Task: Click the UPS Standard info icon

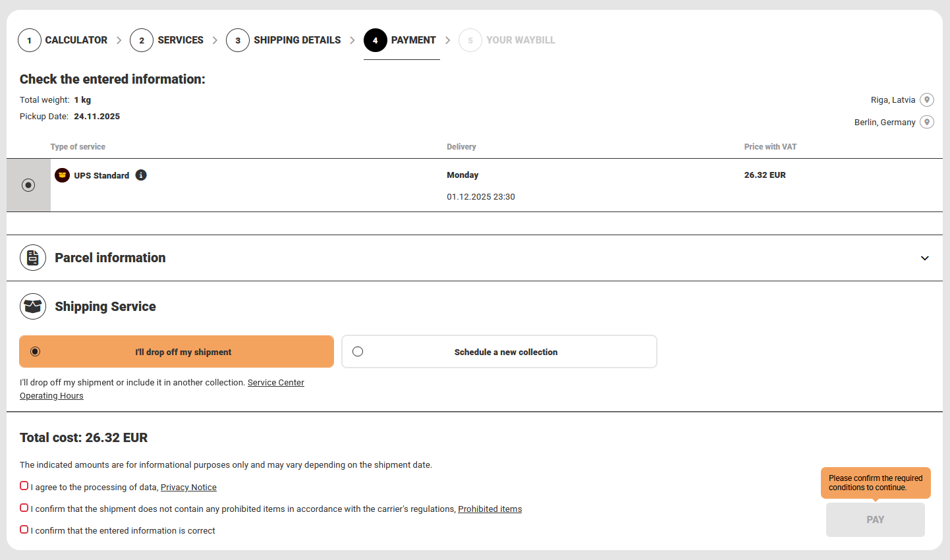Action: point(141,175)
